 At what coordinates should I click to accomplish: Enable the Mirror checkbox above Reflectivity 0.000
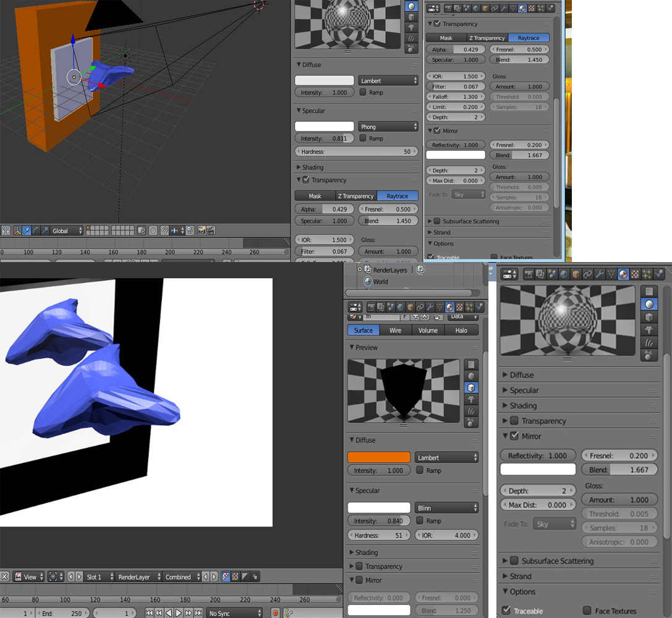click(x=359, y=580)
